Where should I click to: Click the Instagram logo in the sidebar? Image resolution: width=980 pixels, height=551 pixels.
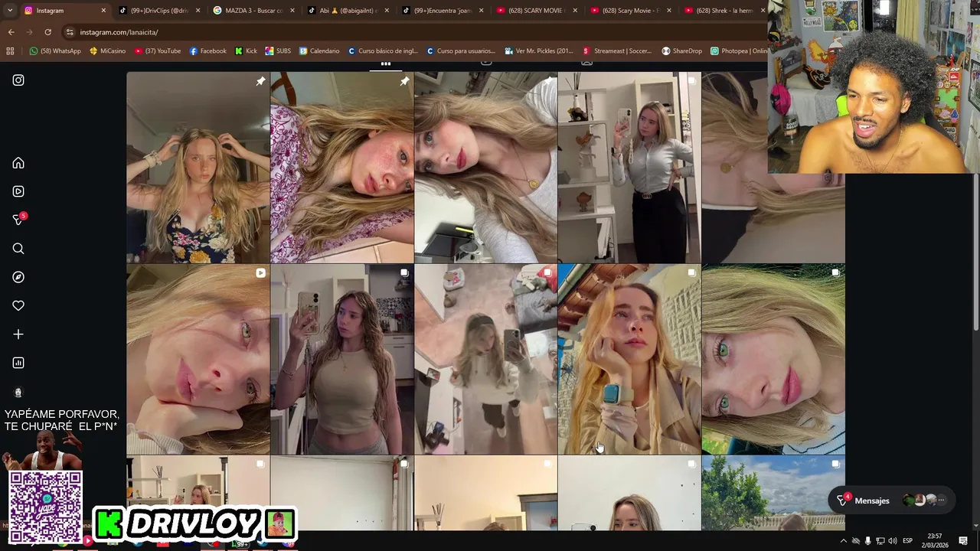18,80
